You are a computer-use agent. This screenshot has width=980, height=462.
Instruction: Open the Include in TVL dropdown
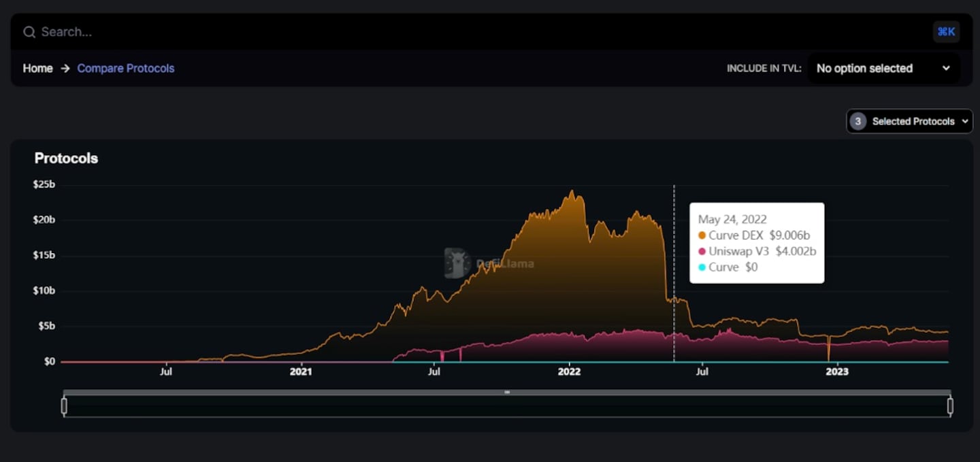tap(883, 68)
